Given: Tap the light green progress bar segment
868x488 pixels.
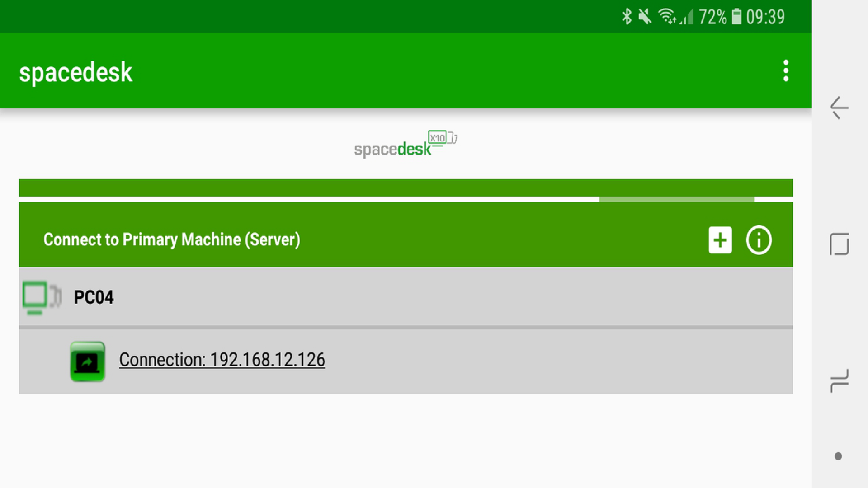Looking at the screenshot, I should 676,199.
